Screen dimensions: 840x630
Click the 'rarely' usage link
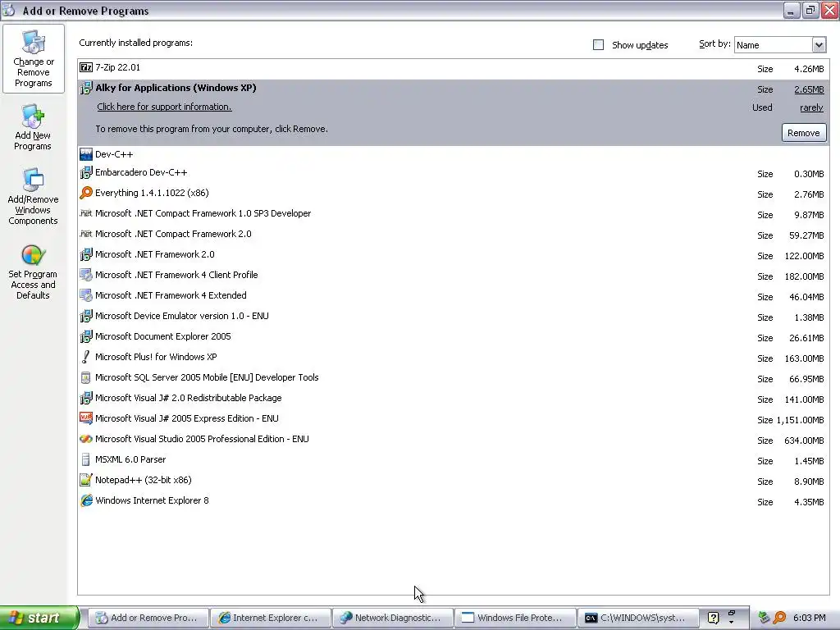811,107
